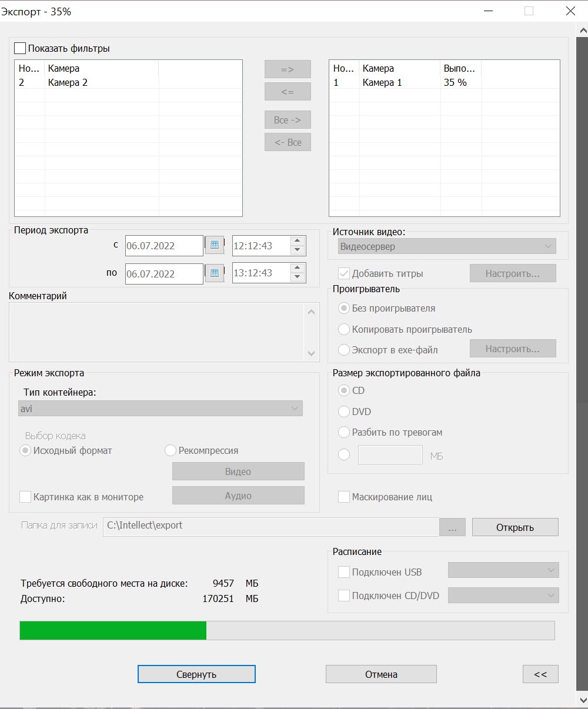Select Камера 1 row in export list
This screenshot has width=588, height=709.
click(x=382, y=82)
